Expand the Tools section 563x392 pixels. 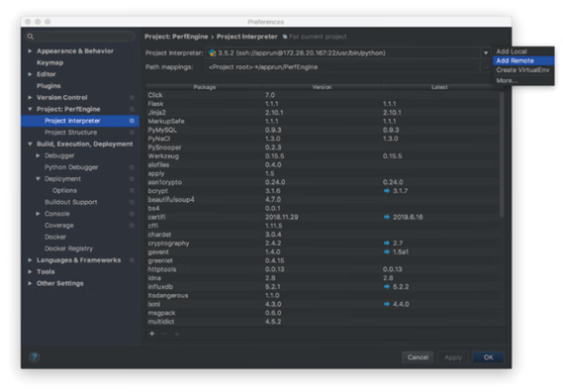tap(30, 271)
